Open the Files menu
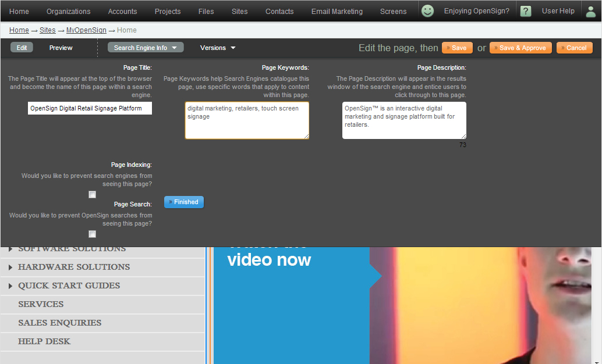602x364 pixels. [206, 11]
